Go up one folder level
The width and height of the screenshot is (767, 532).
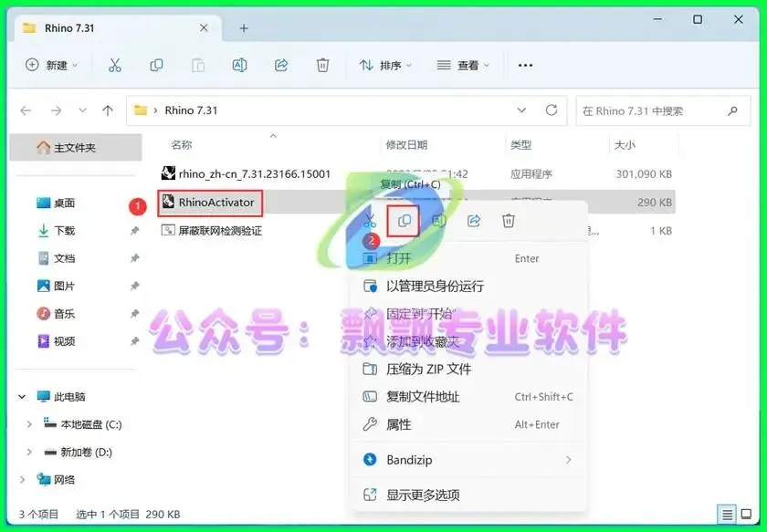coord(108,111)
